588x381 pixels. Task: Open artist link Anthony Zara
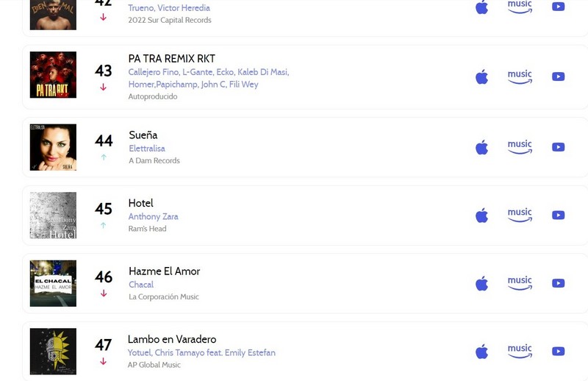[154, 216]
